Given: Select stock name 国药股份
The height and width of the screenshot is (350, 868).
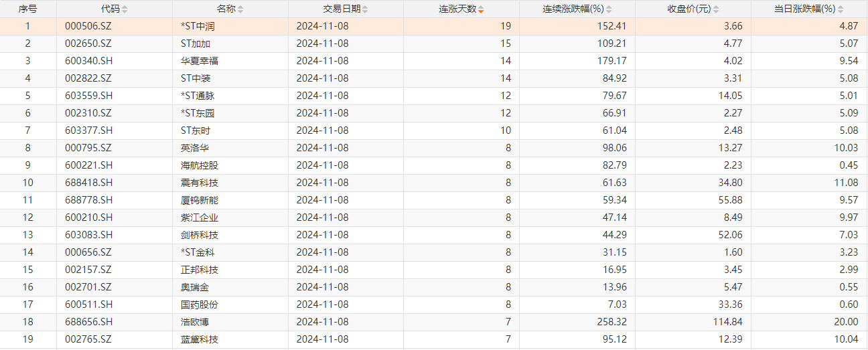Looking at the screenshot, I should [x=200, y=304].
